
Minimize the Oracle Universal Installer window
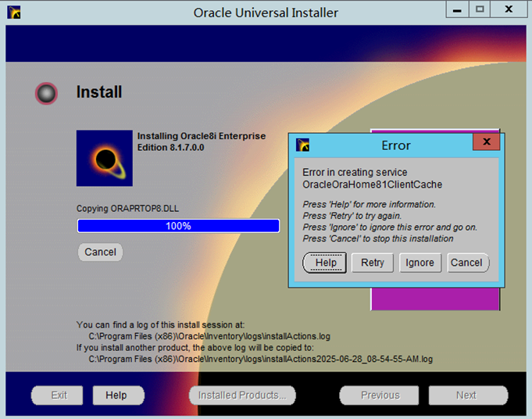(x=457, y=9)
